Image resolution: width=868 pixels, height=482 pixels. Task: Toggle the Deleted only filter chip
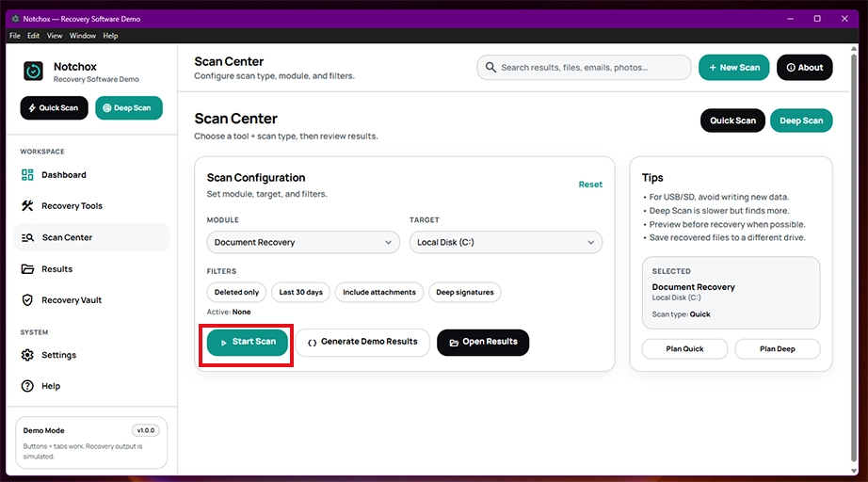(236, 292)
